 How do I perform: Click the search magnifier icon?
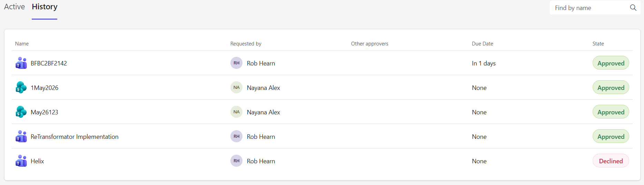tap(633, 8)
